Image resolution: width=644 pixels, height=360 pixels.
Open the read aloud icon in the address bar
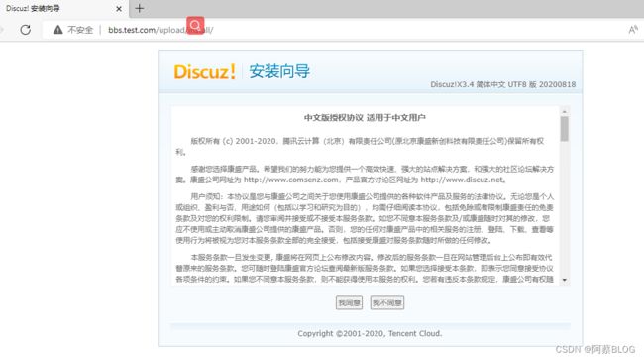tap(633, 30)
